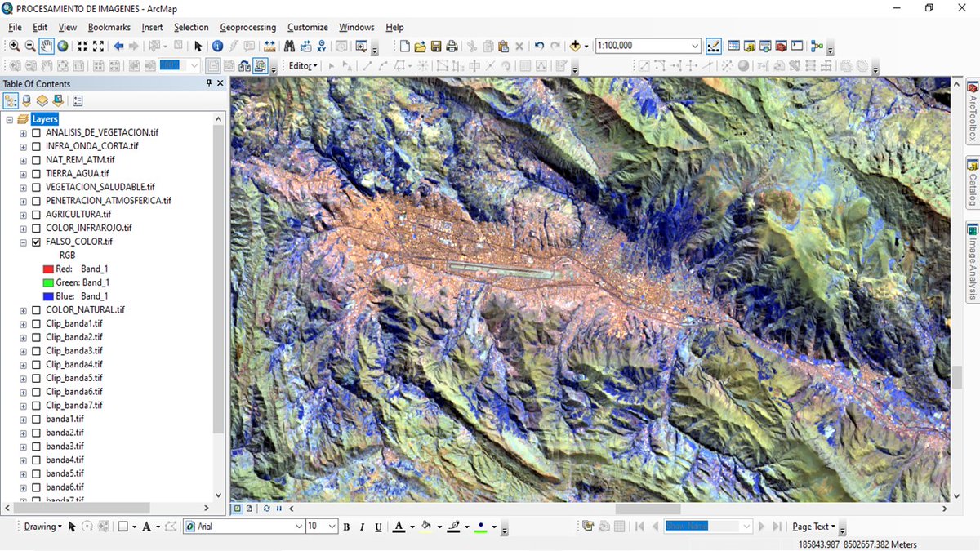
Task: Go back to previous extent
Action: coord(118,47)
